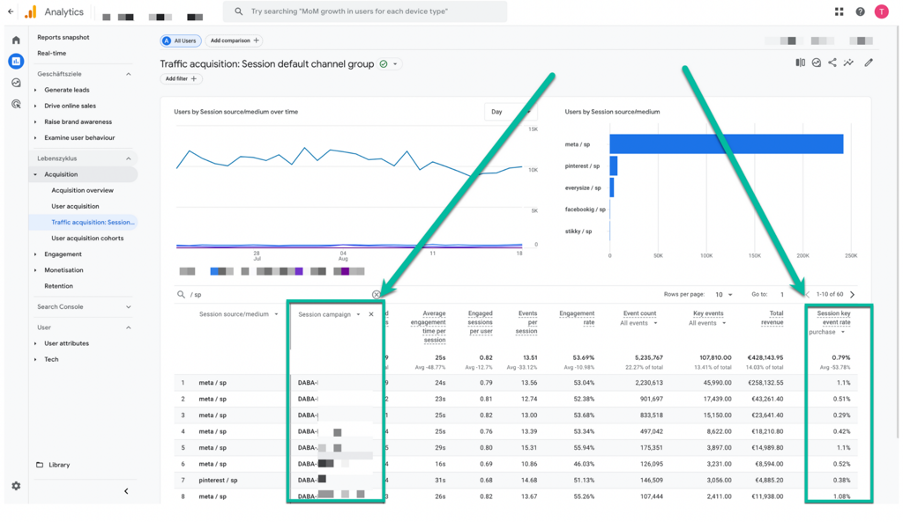The height and width of the screenshot is (522, 904).
Task: Open the Advertising icon in left rail
Action: coord(16,104)
